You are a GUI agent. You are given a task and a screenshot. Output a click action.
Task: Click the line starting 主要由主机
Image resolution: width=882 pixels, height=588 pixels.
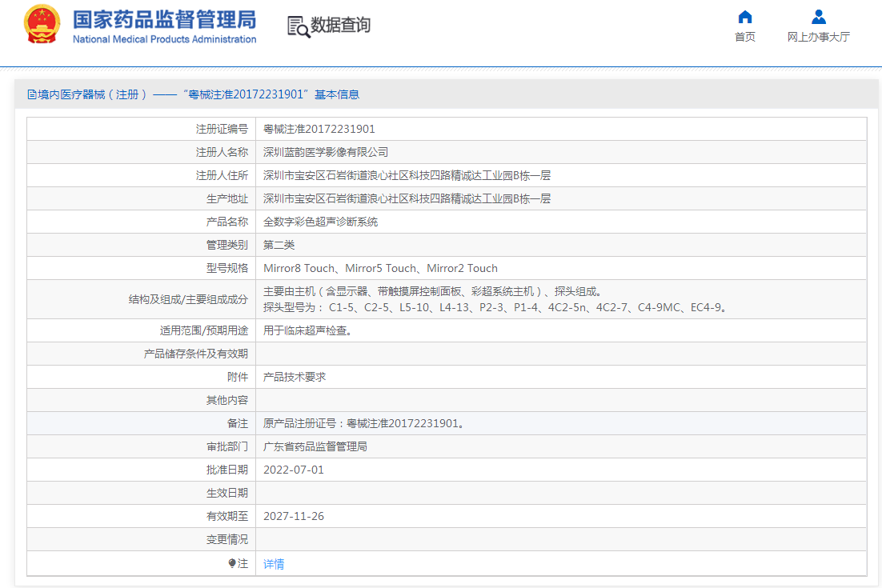434,291
